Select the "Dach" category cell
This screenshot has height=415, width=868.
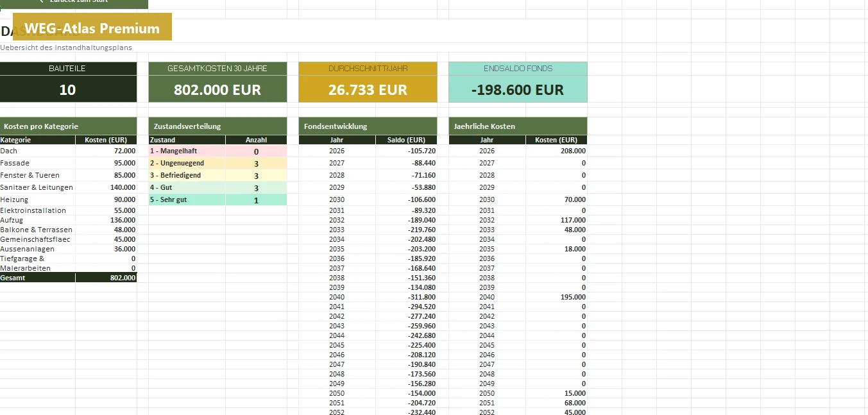[37, 151]
